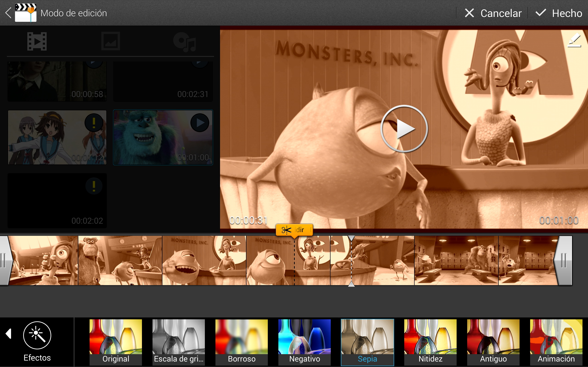The image size is (588, 367).
Task: Confirm edits with the Hecho button
Action: (x=559, y=13)
